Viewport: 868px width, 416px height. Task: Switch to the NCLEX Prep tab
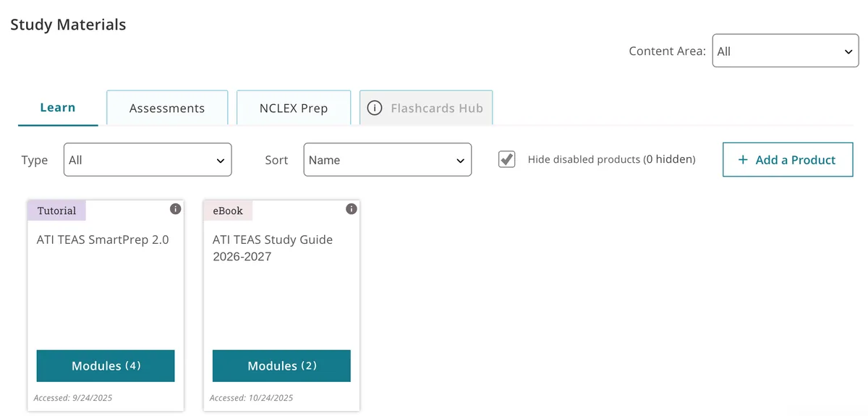294,108
